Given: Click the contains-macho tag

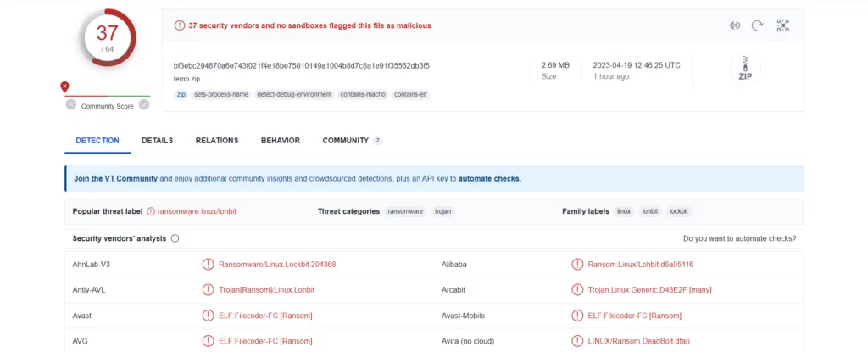Looking at the screenshot, I should pos(363,95).
